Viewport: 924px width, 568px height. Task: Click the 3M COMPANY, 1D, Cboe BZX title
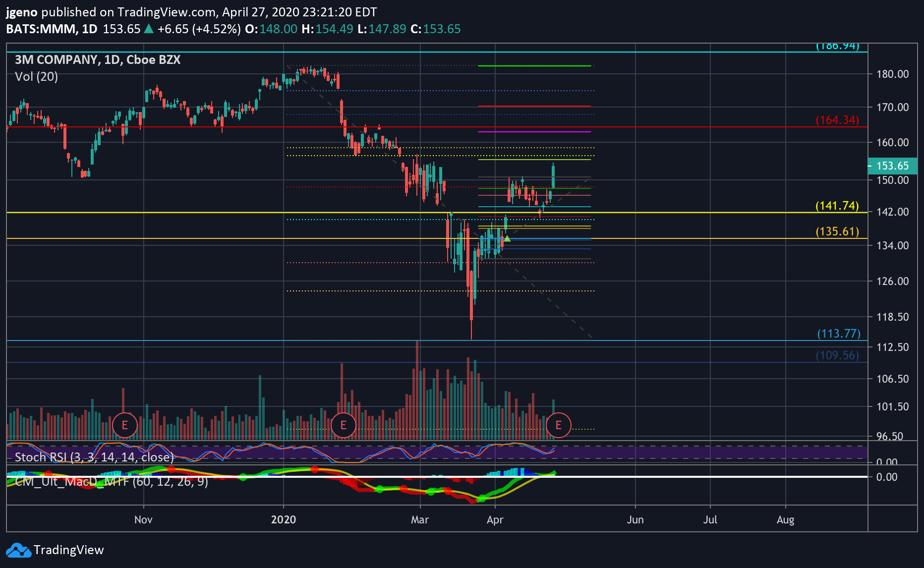click(x=98, y=60)
